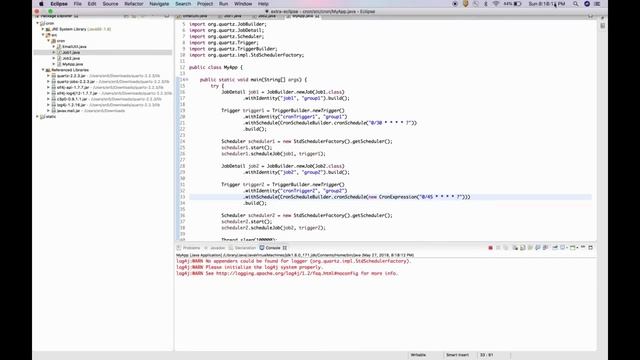
Task: Open the Navigate menu
Action: pyautogui.click(x=159, y=4)
